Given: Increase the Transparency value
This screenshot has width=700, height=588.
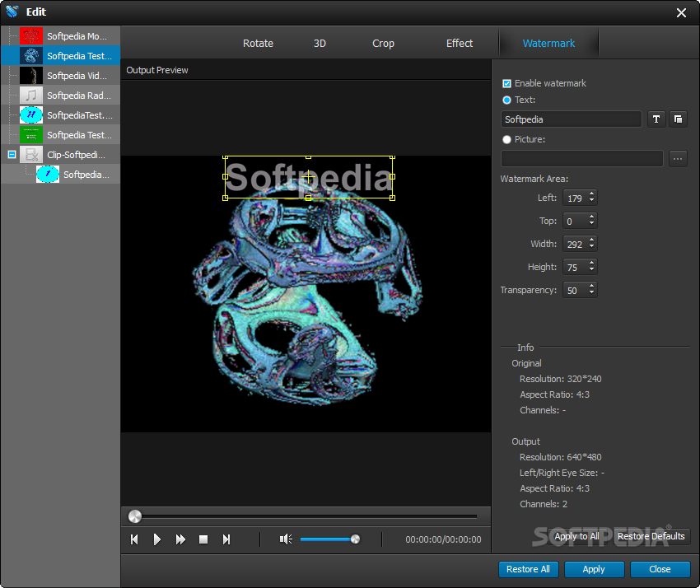Looking at the screenshot, I should tap(592, 287).
